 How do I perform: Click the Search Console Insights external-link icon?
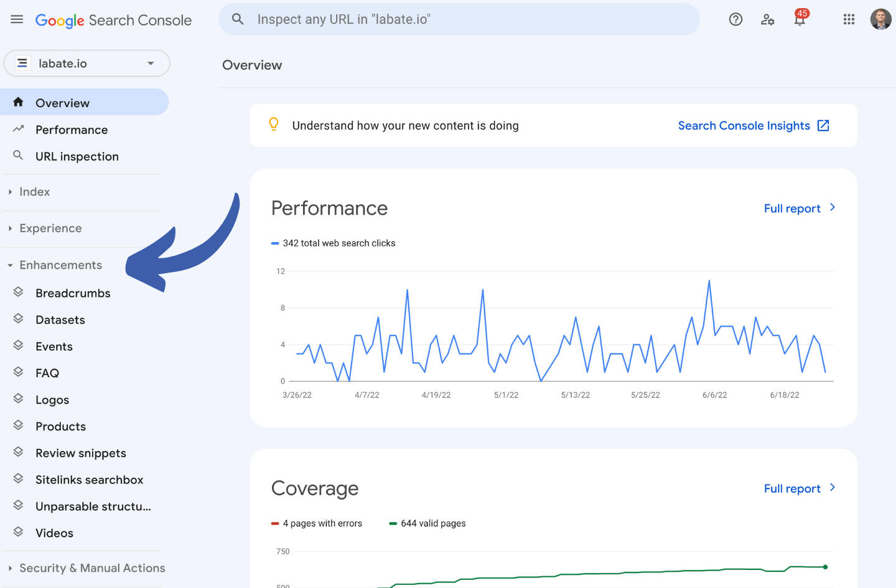[x=823, y=126]
